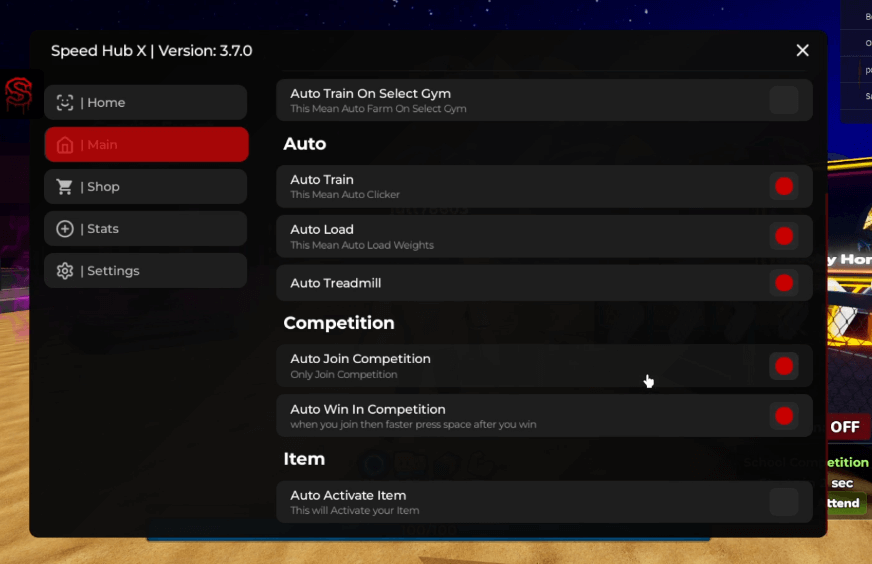Click the 'Auto' section heading

tap(305, 144)
